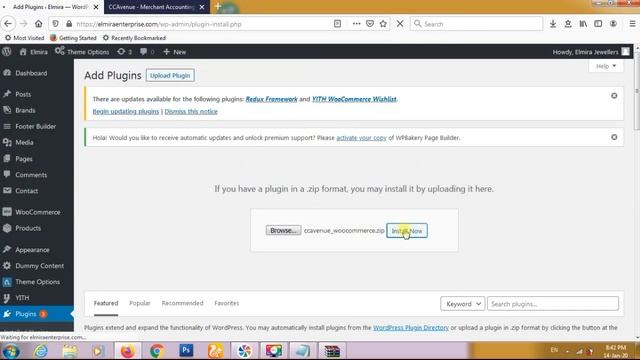Open Footer Builder in the sidebar
The height and width of the screenshot is (360, 640).
coord(36,126)
